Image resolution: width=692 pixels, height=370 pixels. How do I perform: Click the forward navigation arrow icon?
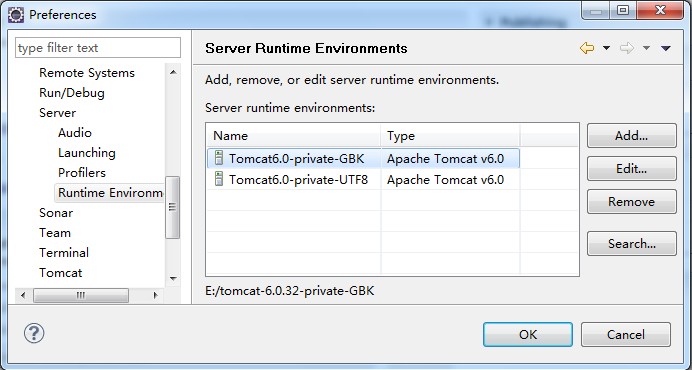pyautogui.click(x=627, y=48)
